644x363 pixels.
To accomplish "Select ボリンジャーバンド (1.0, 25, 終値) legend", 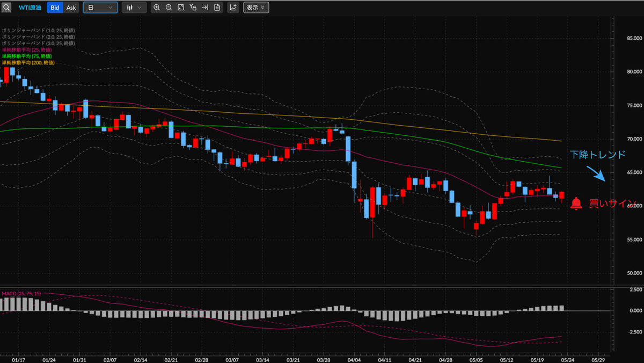I will point(38,30).
